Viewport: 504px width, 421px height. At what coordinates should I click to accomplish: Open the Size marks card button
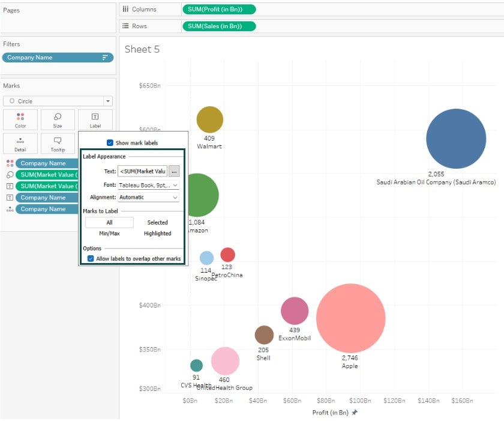click(x=58, y=120)
